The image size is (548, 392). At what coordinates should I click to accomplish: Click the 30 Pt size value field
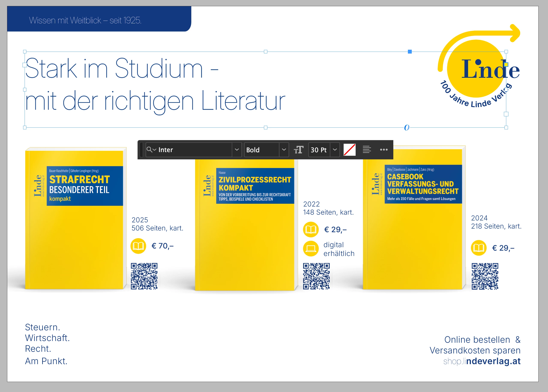[x=319, y=150]
